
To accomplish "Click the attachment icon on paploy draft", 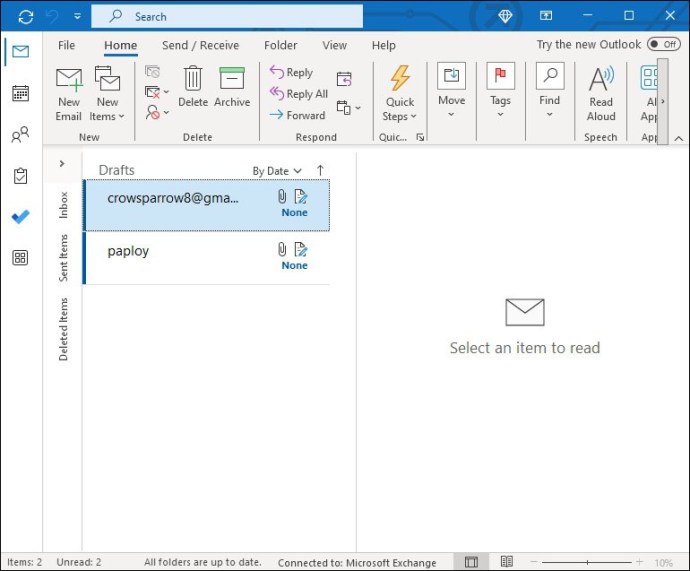I will pos(282,249).
